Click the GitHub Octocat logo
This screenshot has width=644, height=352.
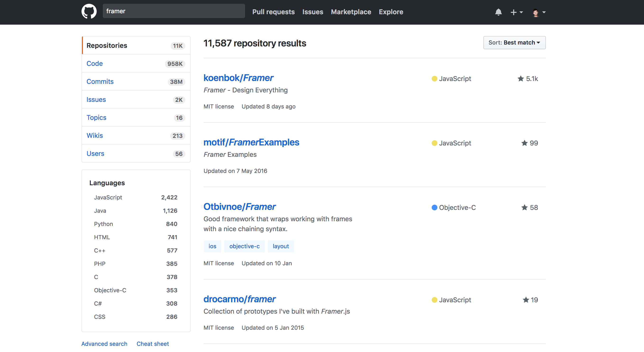(x=89, y=11)
